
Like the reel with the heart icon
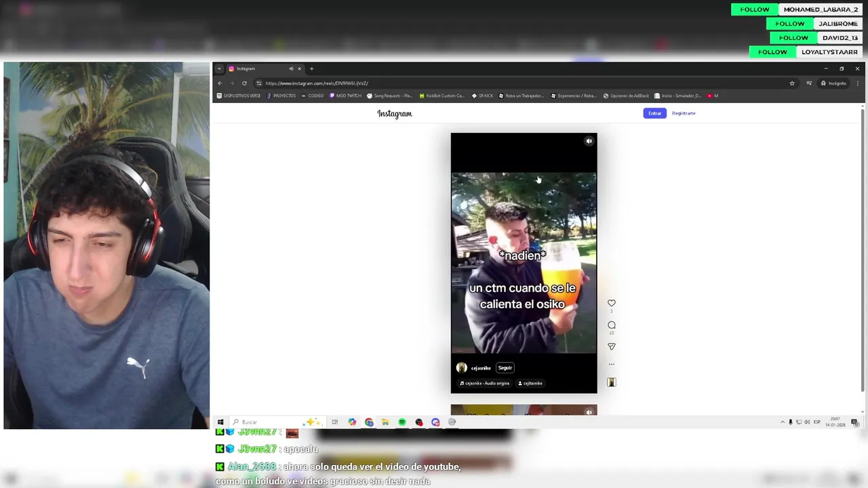611,304
